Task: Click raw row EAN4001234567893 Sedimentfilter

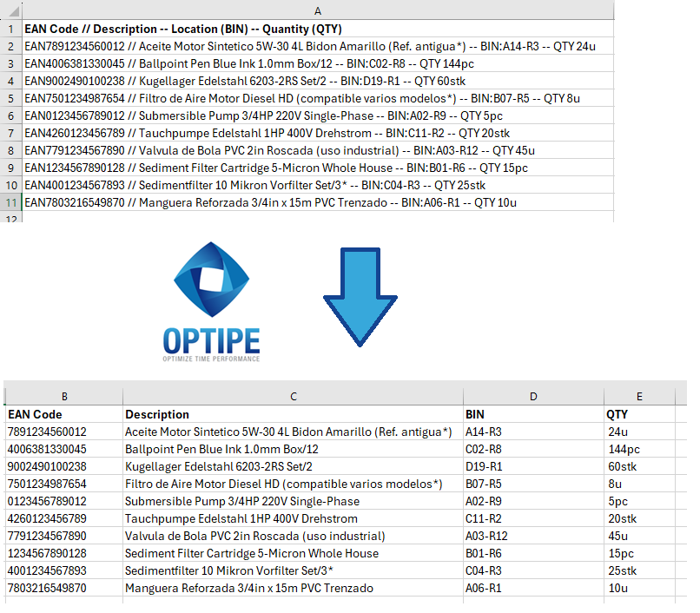Action: 318,186
